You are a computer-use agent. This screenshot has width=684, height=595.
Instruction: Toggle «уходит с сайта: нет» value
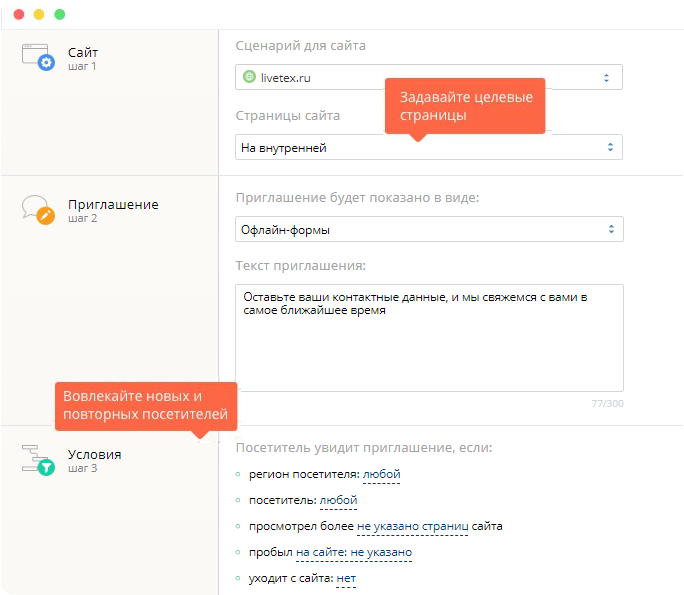(346, 579)
